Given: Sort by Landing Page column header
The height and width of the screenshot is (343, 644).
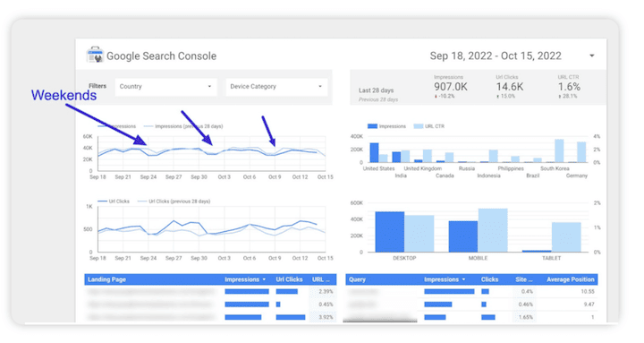Looking at the screenshot, I should pyautogui.click(x=106, y=279).
